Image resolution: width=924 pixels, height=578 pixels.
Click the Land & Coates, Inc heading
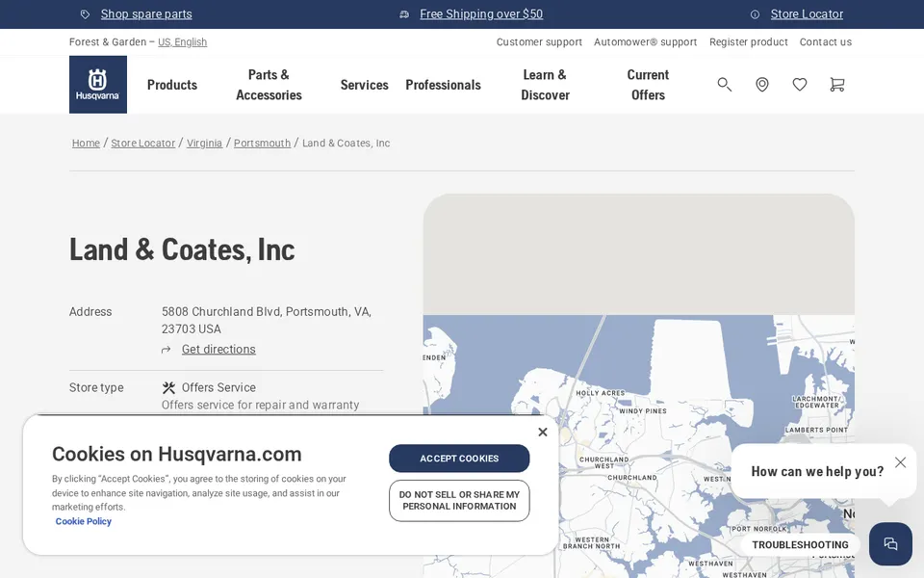pos(182,250)
